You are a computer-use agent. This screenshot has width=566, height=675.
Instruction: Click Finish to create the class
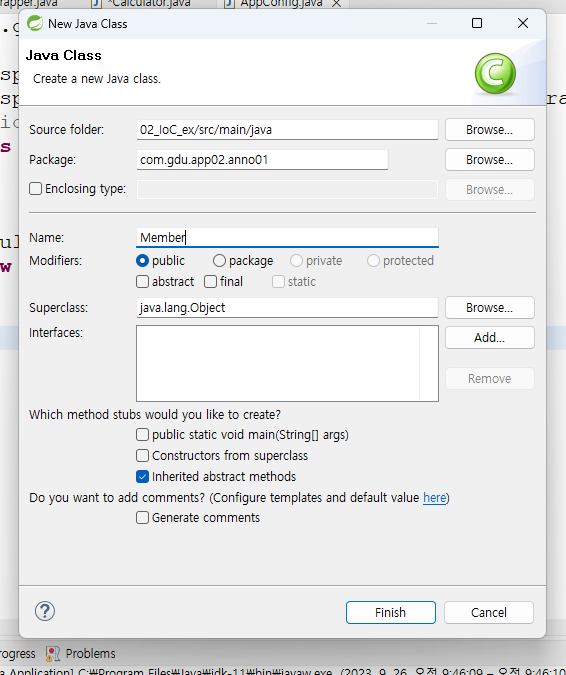click(x=390, y=612)
